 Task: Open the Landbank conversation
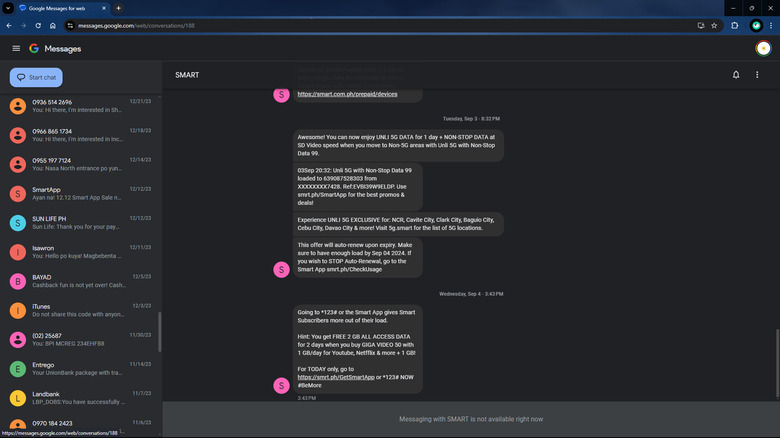click(80, 397)
